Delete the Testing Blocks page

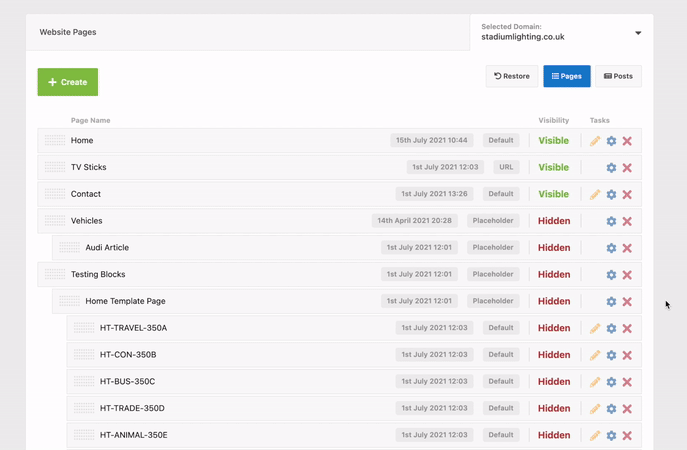click(x=627, y=274)
